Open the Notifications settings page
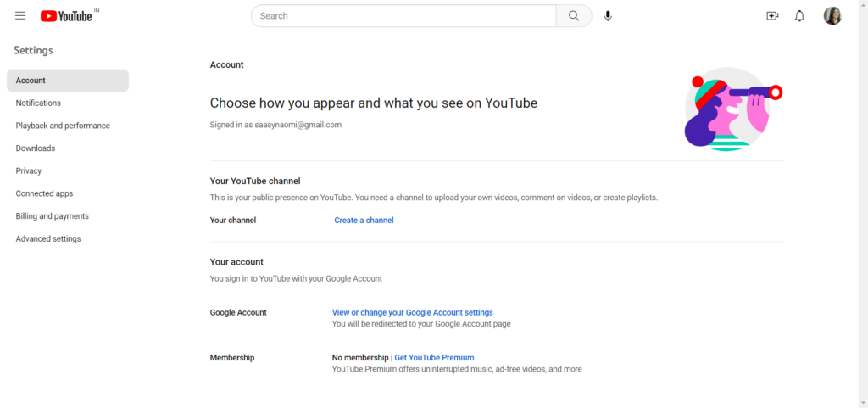This screenshot has width=868, height=408. pyautogui.click(x=68, y=103)
